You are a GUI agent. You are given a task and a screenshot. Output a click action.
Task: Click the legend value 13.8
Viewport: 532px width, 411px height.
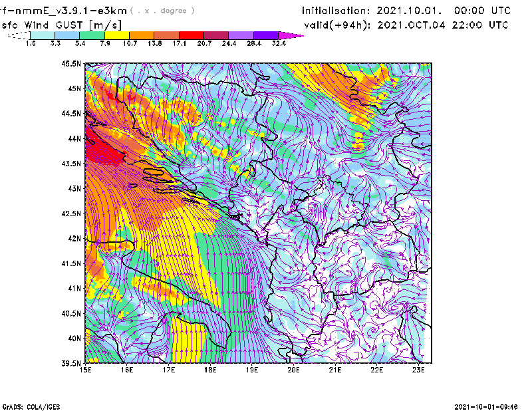(154, 43)
